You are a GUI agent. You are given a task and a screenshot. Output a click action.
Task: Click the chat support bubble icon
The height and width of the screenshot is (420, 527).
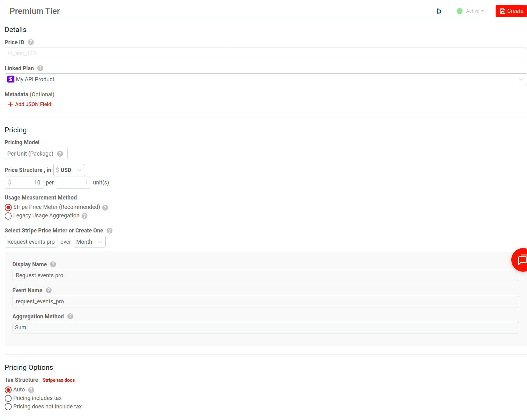click(x=521, y=260)
